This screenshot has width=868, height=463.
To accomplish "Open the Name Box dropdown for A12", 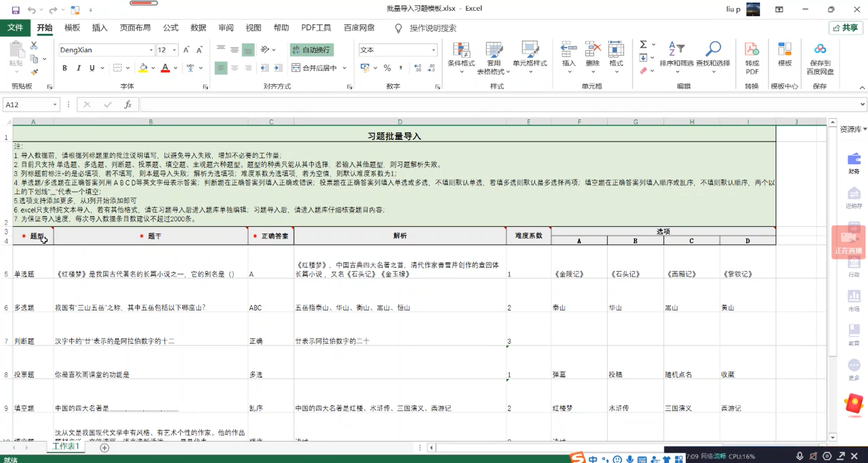I will 55,105.
